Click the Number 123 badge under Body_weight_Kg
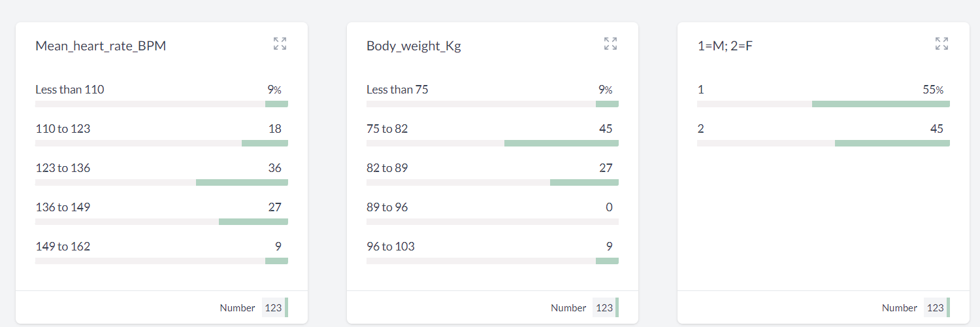The image size is (980, 327). 606,307
